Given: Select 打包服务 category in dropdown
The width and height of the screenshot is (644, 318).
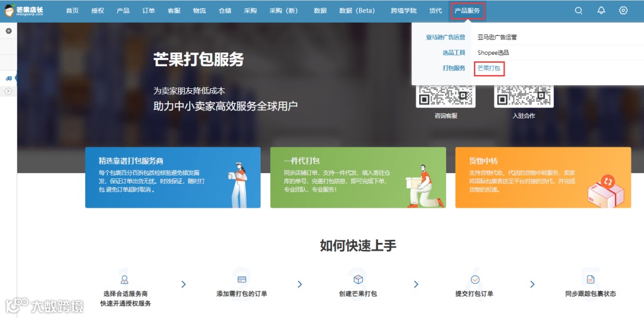Looking at the screenshot, I should pos(454,68).
